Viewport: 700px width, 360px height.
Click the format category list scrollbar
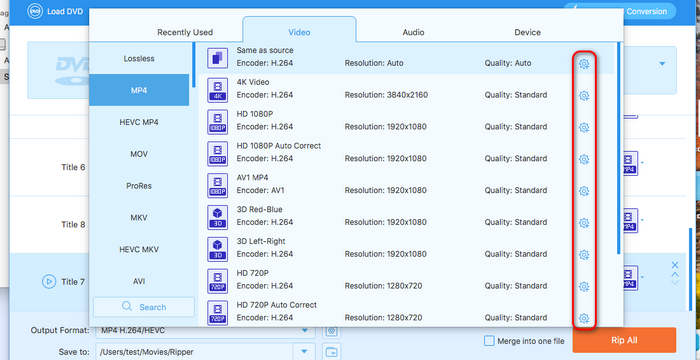(194, 65)
